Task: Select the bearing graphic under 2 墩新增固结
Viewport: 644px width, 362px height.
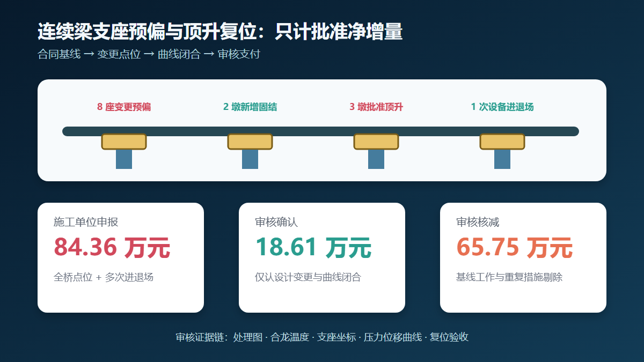Action: tap(250, 142)
